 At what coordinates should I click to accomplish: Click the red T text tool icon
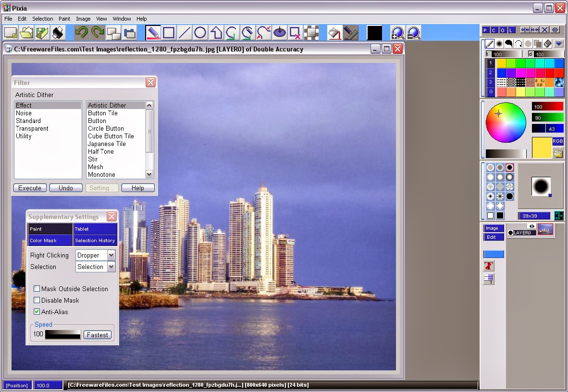click(488, 266)
